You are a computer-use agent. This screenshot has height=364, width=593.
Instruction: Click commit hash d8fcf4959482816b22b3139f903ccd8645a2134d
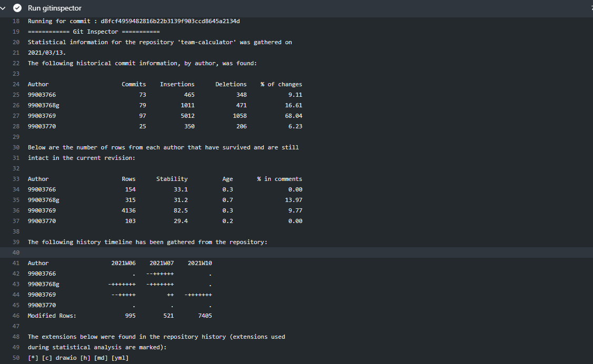click(x=170, y=21)
